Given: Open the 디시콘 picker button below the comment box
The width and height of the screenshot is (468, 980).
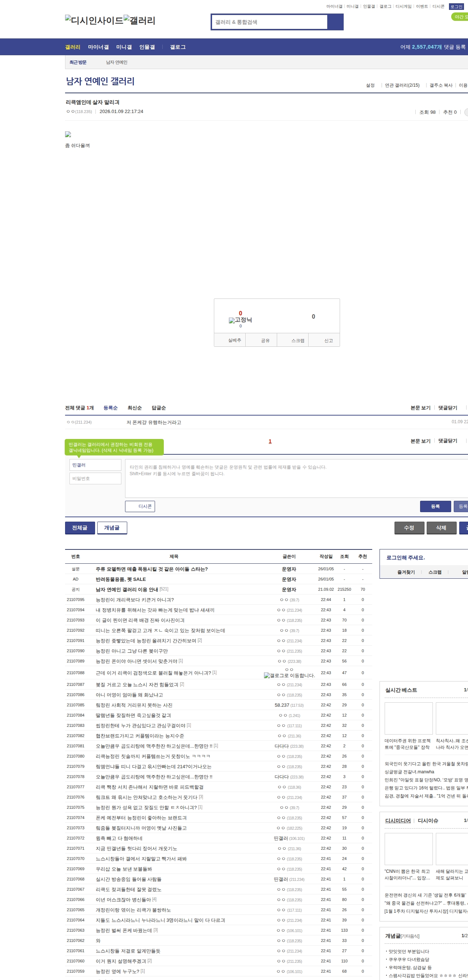Looking at the screenshot, I should coord(140,506).
